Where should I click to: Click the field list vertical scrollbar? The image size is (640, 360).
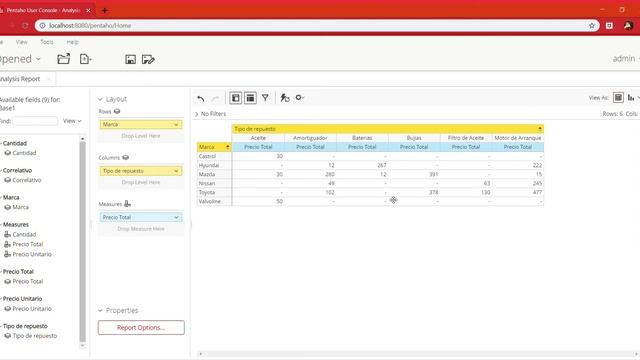tap(83, 243)
